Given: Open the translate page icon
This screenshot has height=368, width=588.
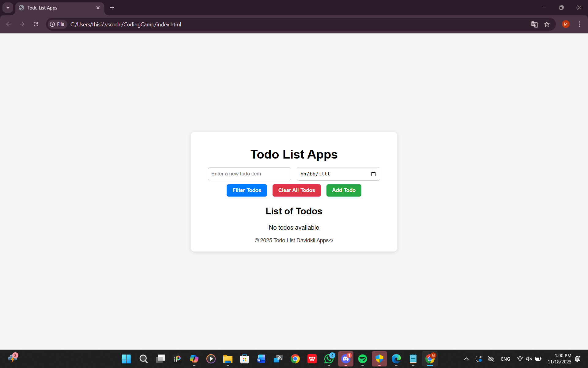Looking at the screenshot, I should click(x=534, y=24).
